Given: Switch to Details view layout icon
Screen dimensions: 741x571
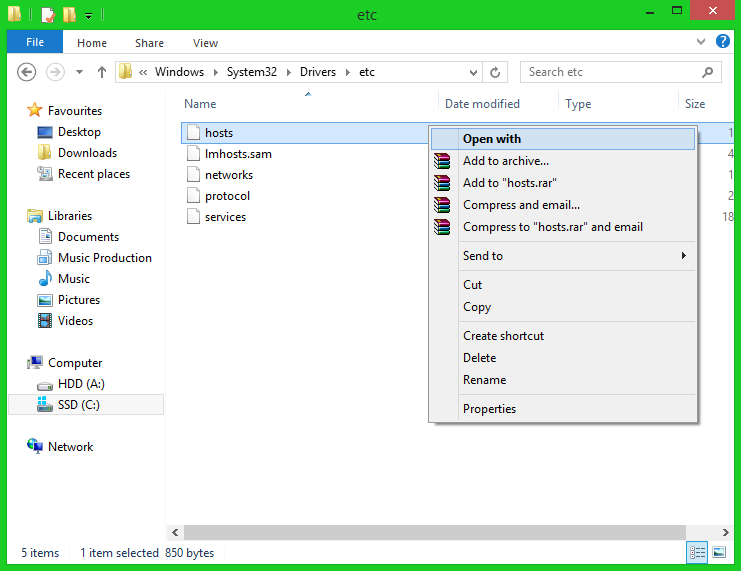Looking at the screenshot, I should click(697, 552).
